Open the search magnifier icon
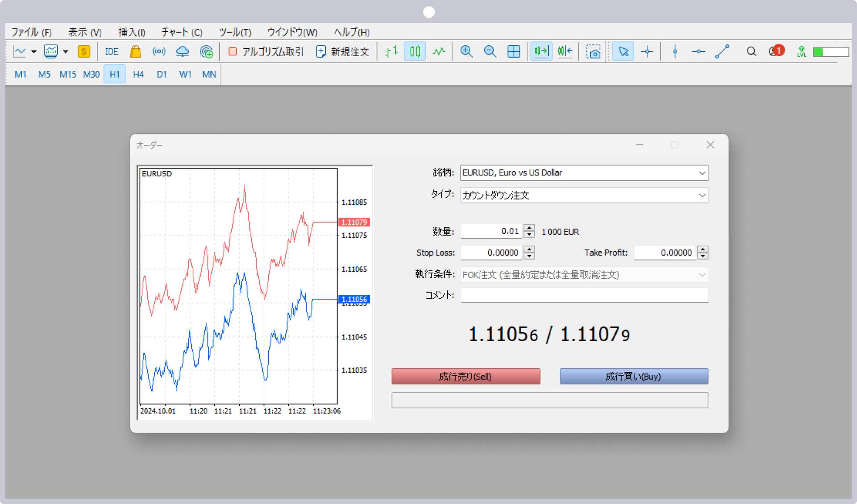857x504 pixels. coord(751,52)
